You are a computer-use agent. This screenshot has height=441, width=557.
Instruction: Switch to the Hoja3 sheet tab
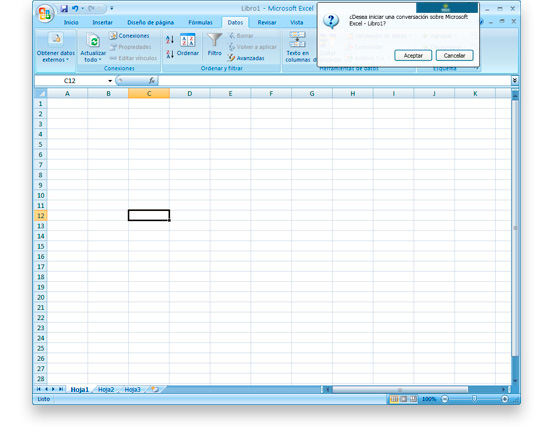[x=133, y=389]
